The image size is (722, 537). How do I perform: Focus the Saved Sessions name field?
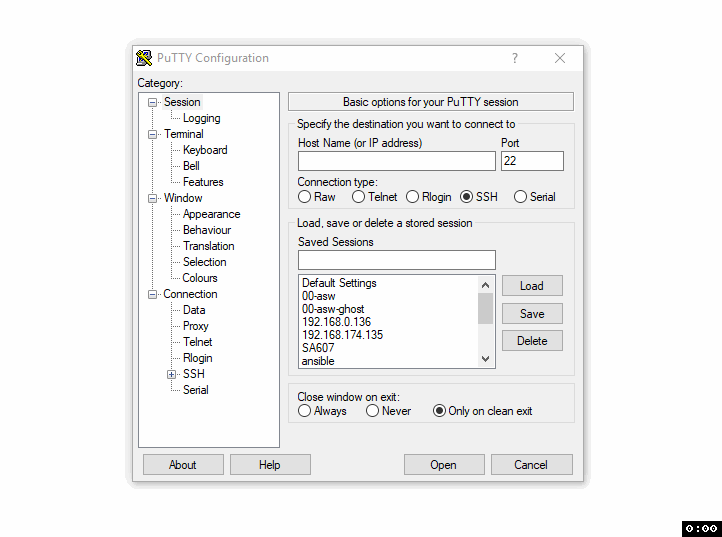click(x=396, y=260)
